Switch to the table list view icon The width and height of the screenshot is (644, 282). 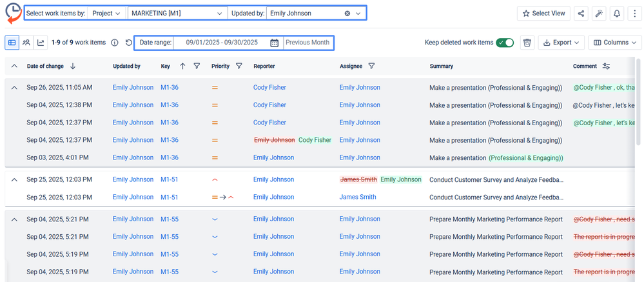point(12,43)
